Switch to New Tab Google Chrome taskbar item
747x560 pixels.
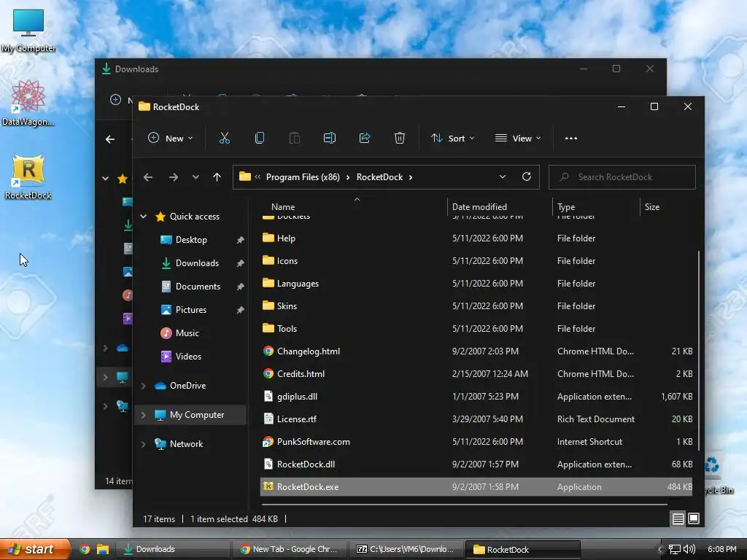tap(289, 549)
